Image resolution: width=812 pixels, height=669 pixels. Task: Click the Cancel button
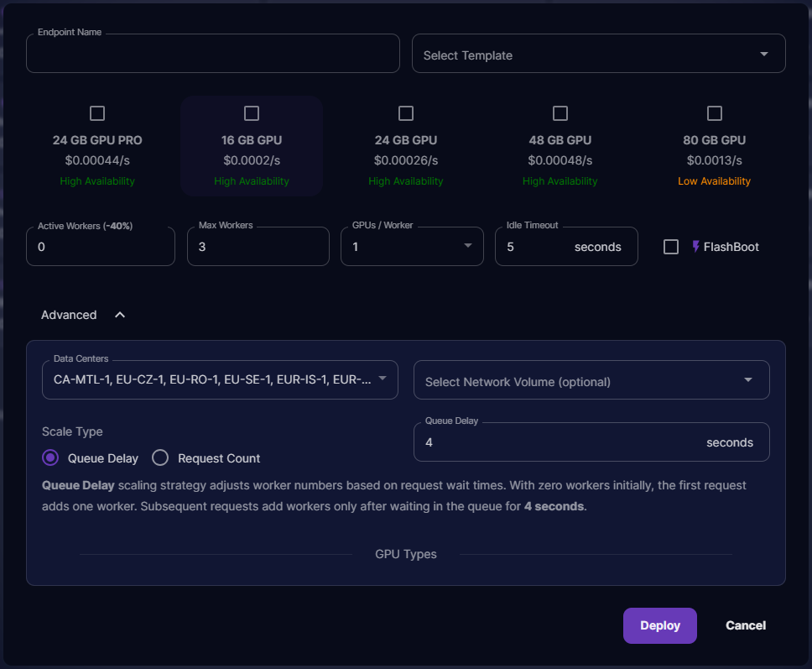(x=746, y=625)
